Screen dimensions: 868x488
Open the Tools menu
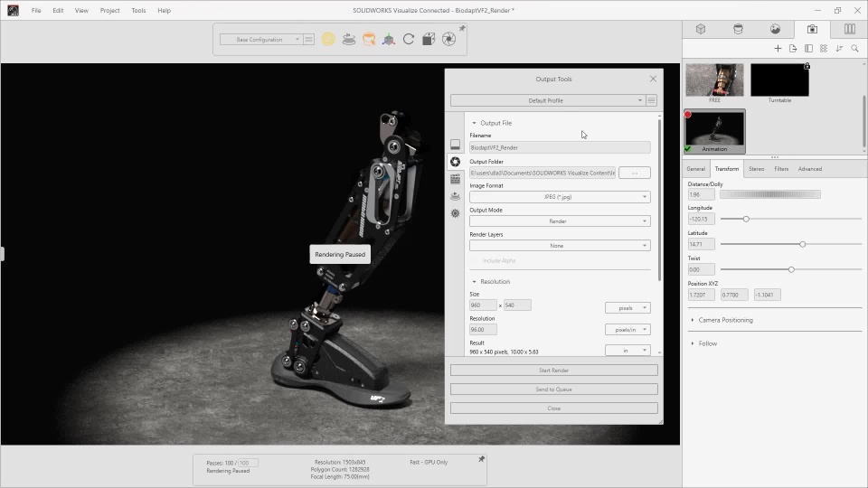coord(138,11)
